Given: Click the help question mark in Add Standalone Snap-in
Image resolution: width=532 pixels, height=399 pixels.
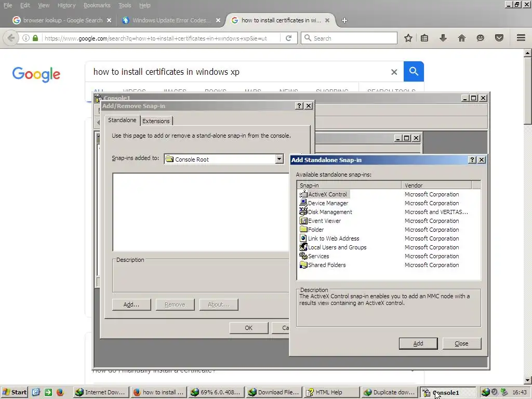Looking at the screenshot, I should pos(472,160).
